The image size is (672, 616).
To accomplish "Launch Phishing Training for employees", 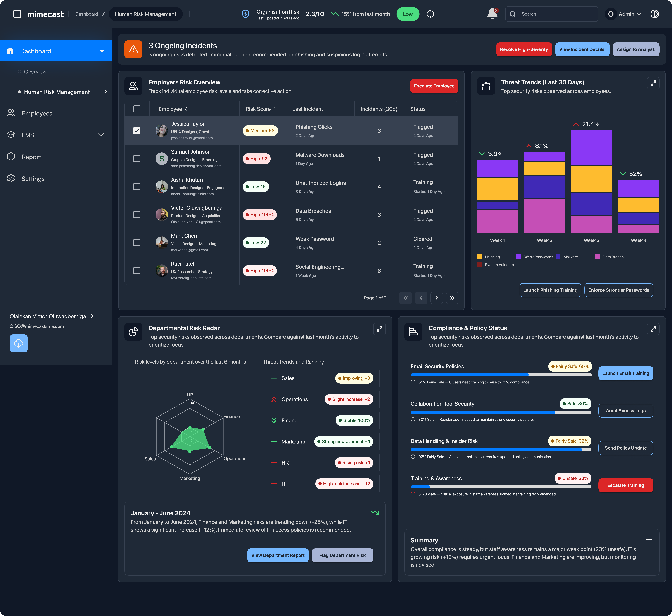I will click(x=550, y=290).
